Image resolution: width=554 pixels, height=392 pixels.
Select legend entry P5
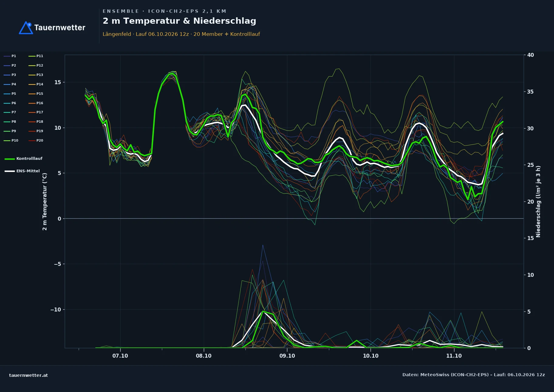[x=10, y=94]
